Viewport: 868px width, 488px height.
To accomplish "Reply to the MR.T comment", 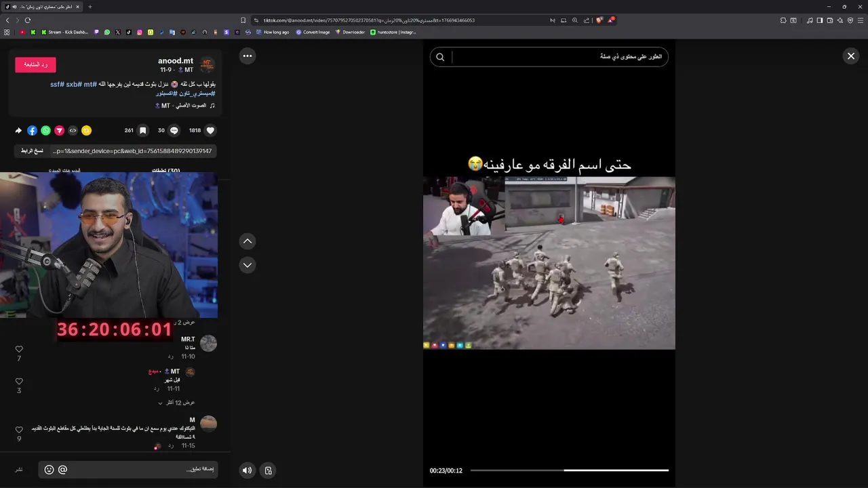I will [x=171, y=357].
